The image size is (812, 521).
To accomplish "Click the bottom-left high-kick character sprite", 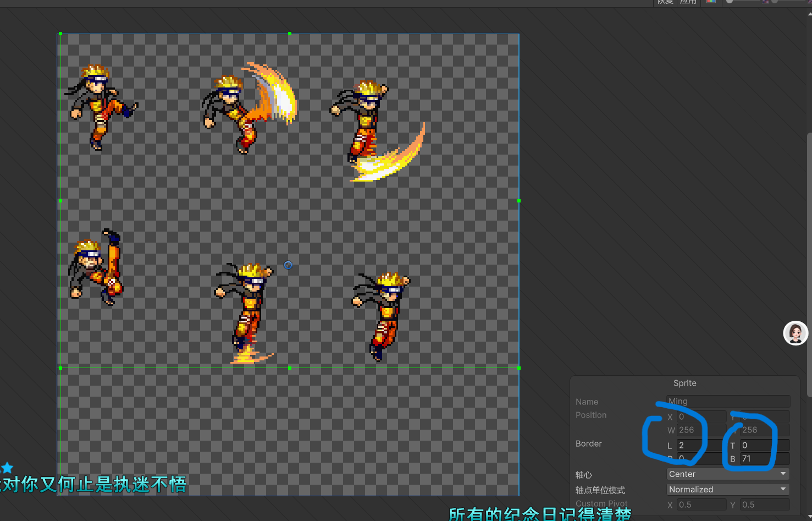I will click(95, 267).
